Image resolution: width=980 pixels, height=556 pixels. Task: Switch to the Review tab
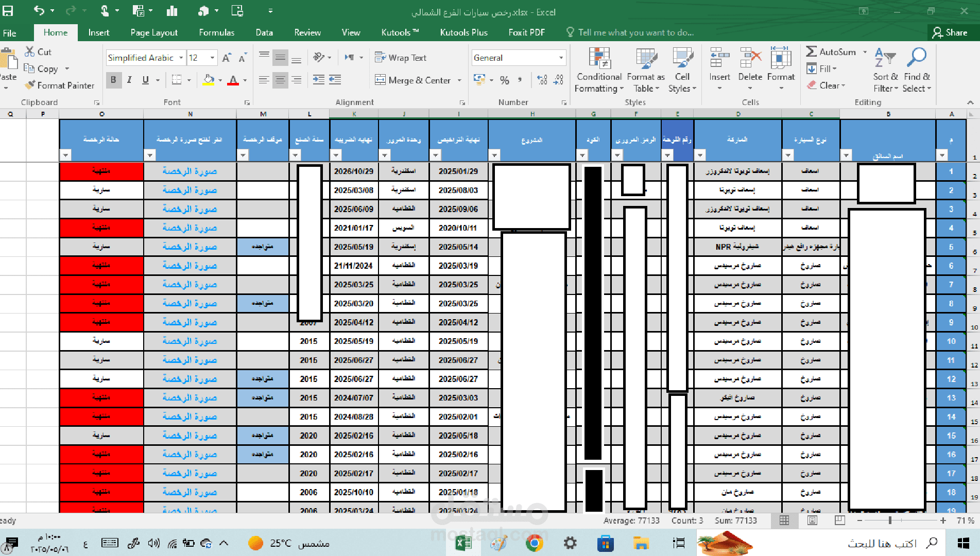point(307,32)
